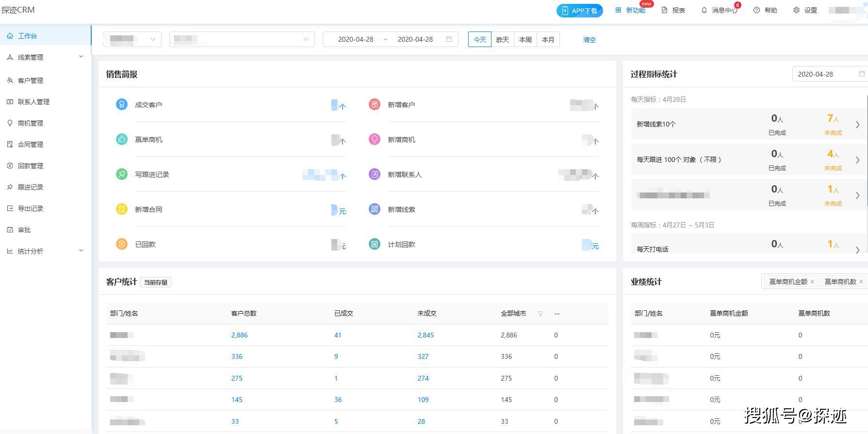This screenshot has height=434, width=868.
Task: Click the 新增联系人 purple icon
Action: click(375, 174)
